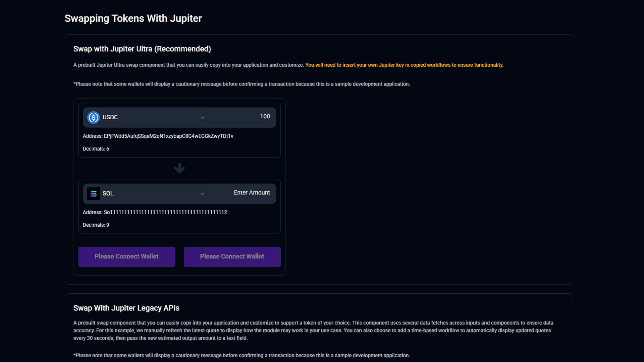644x362 pixels.
Task: Click the Swap With Jupiter Legacy APIs heading
Action: coord(126,308)
